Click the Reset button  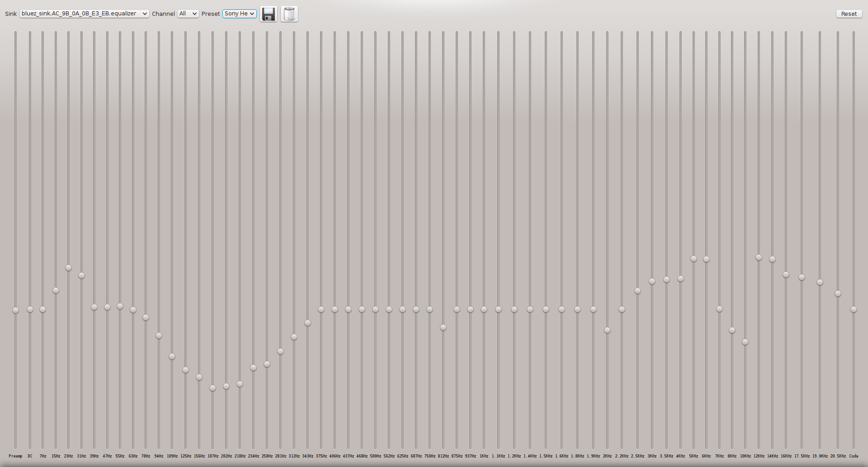tap(849, 14)
